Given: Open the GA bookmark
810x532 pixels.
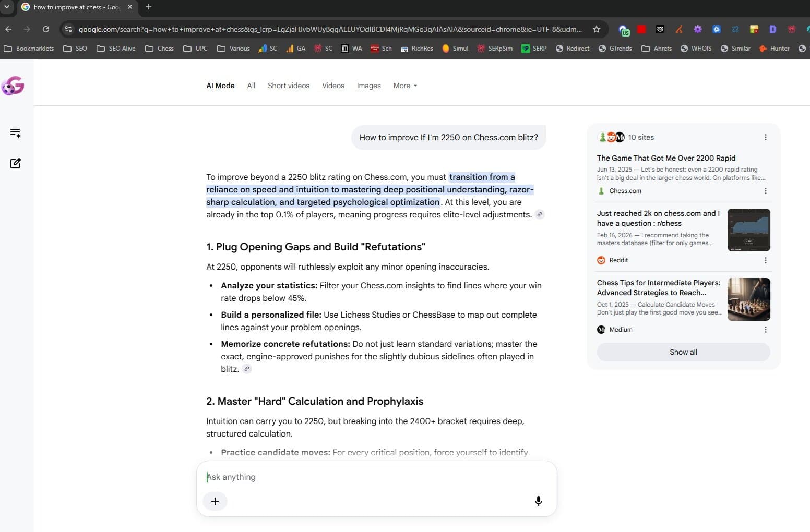Looking at the screenshot, I should pyautogui.click(x=295, y=49).
